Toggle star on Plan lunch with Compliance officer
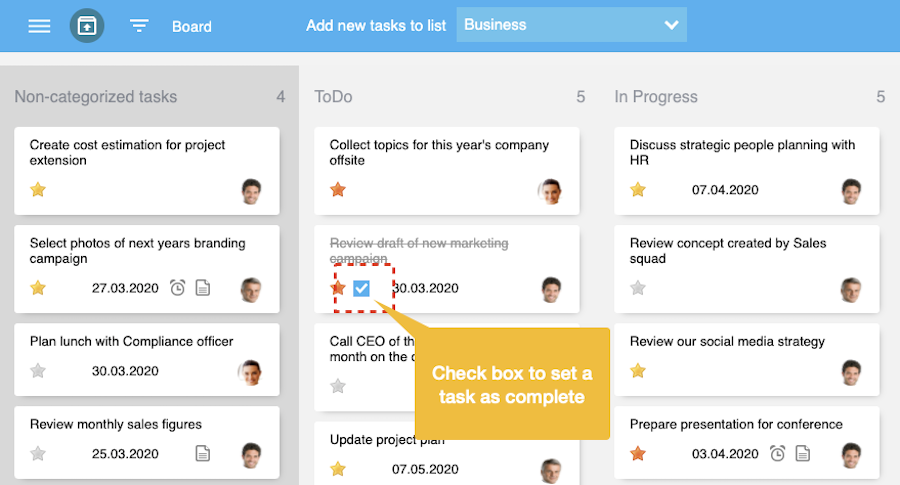The image size is (900, 485). point(38,371)
